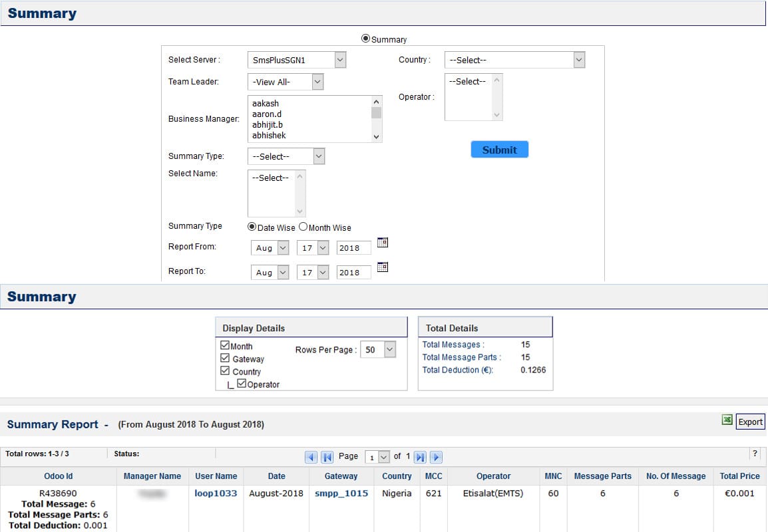Select the Month Wise radio option
768x532 pixels.
point(303,227)
